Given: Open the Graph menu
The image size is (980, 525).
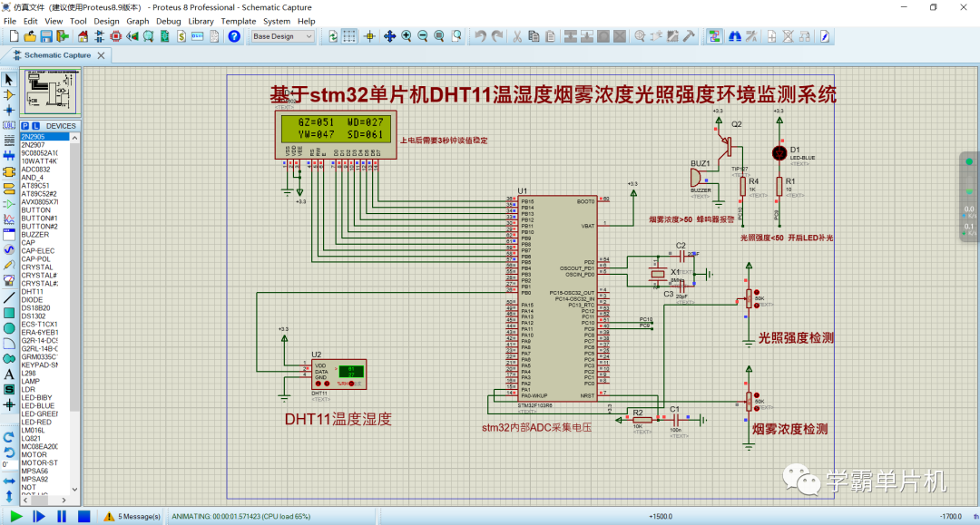Looking at the screenshot, I should pos(138,21).
